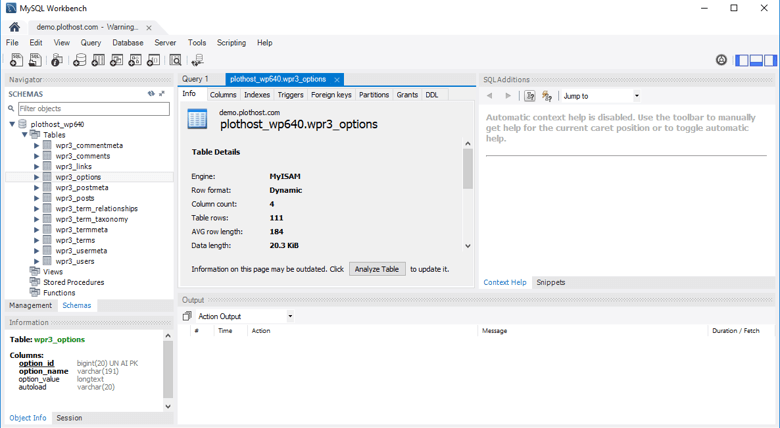Switch to the Foreign keys tab
The height and width of the screenshot is (428, 780).
coord(331,95)
